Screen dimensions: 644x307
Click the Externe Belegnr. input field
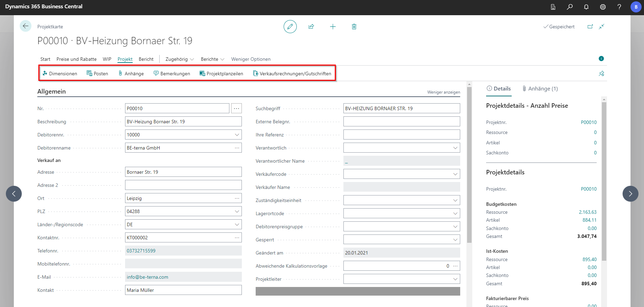pyautogui.click(x=401, y=122)
